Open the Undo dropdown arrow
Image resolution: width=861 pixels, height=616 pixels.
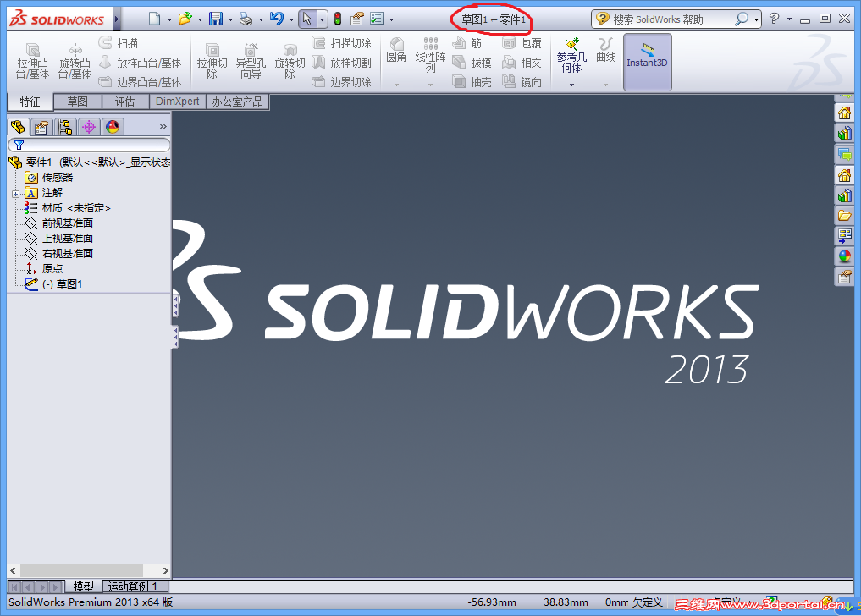click(x=291, y=19)
